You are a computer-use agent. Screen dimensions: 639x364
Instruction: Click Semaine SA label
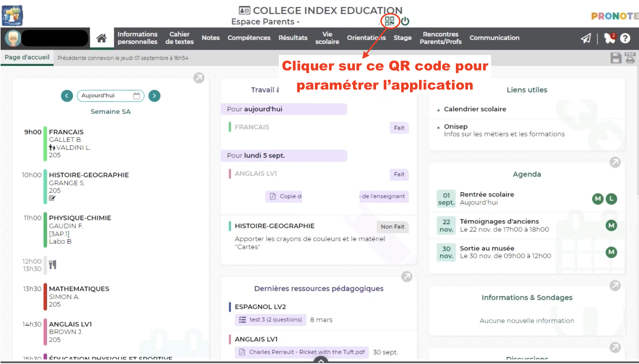point(111,112)
